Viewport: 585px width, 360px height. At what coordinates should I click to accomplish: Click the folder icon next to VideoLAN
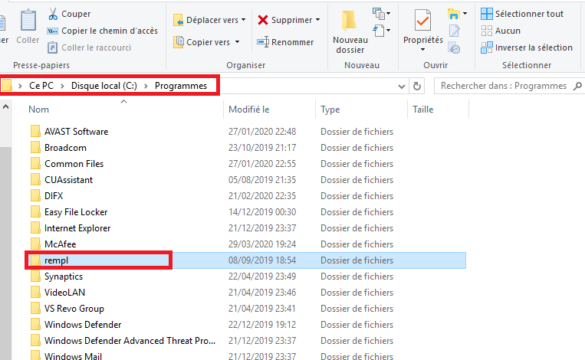(x=35, y=292)
